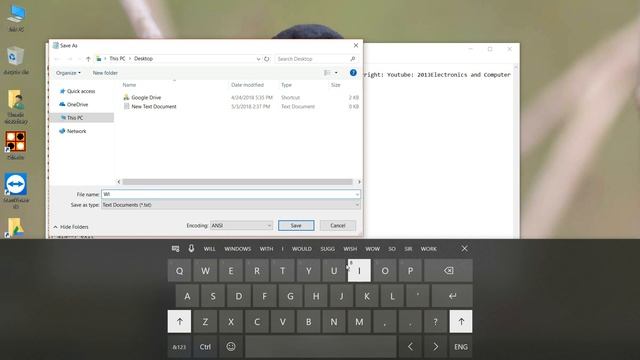Close the on-screen touch keyboard
640x360 pixels.
464,248
